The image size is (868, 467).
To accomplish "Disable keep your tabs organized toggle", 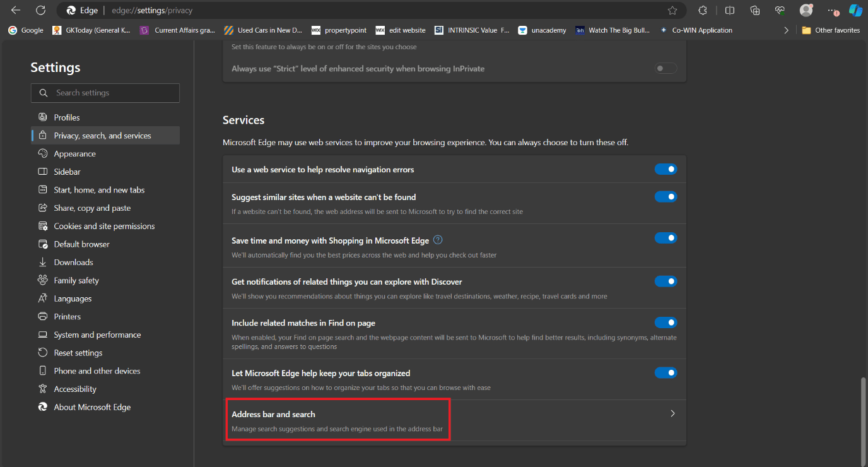I will tap(666, 373).
